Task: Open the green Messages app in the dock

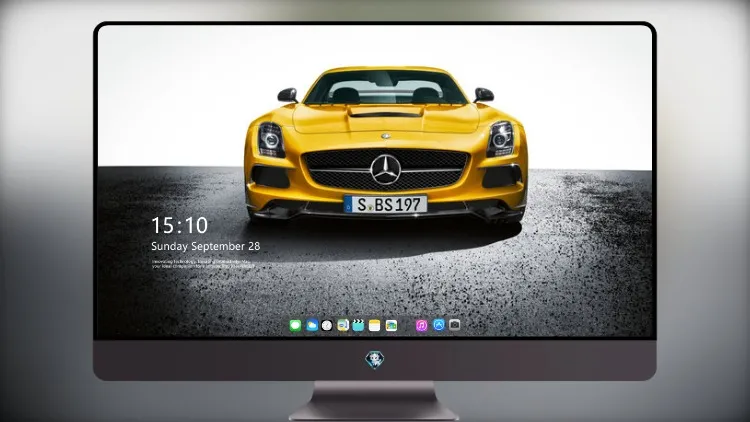Action: (295, 326)
